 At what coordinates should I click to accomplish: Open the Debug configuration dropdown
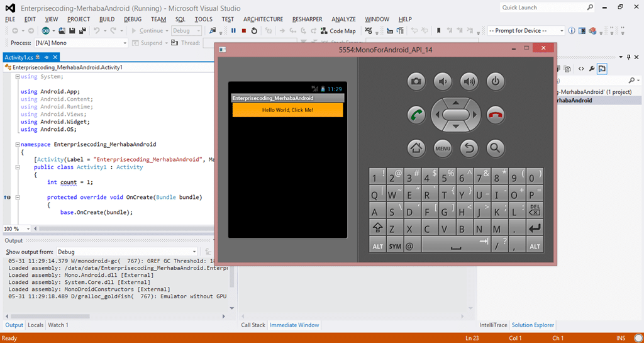tap(186, 31)
